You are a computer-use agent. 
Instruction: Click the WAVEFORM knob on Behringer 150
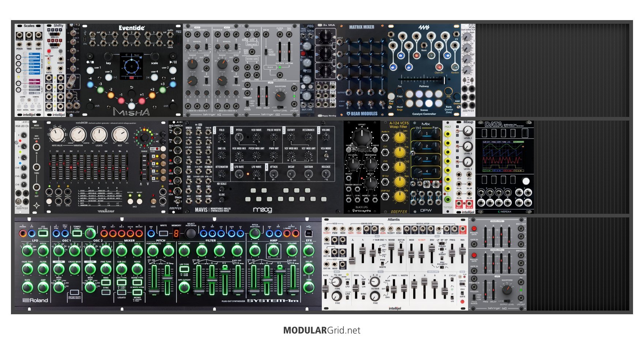pos(280,96)
